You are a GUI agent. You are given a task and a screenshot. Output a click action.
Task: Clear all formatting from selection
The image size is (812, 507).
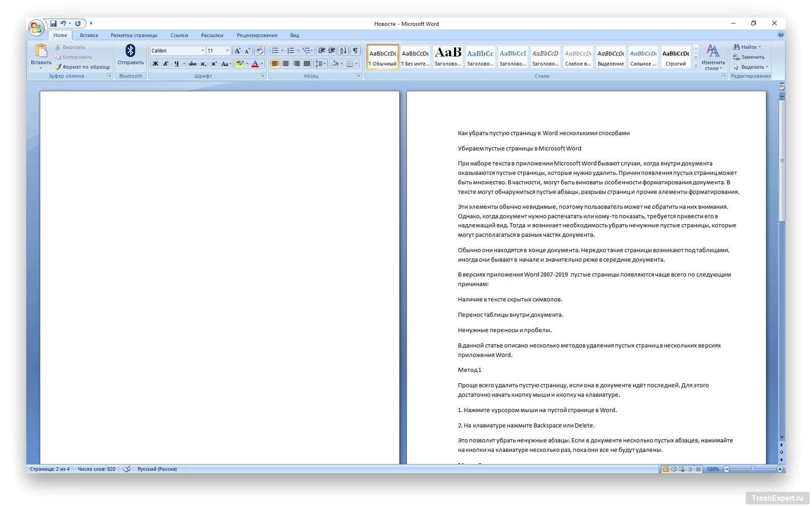coord(259,51)
